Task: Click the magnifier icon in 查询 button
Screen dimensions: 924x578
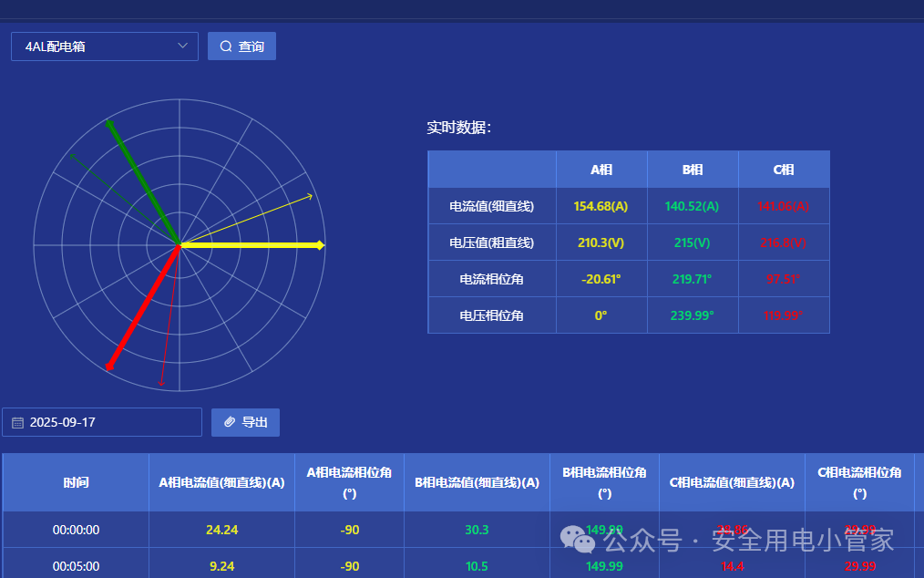Action: 226,46
